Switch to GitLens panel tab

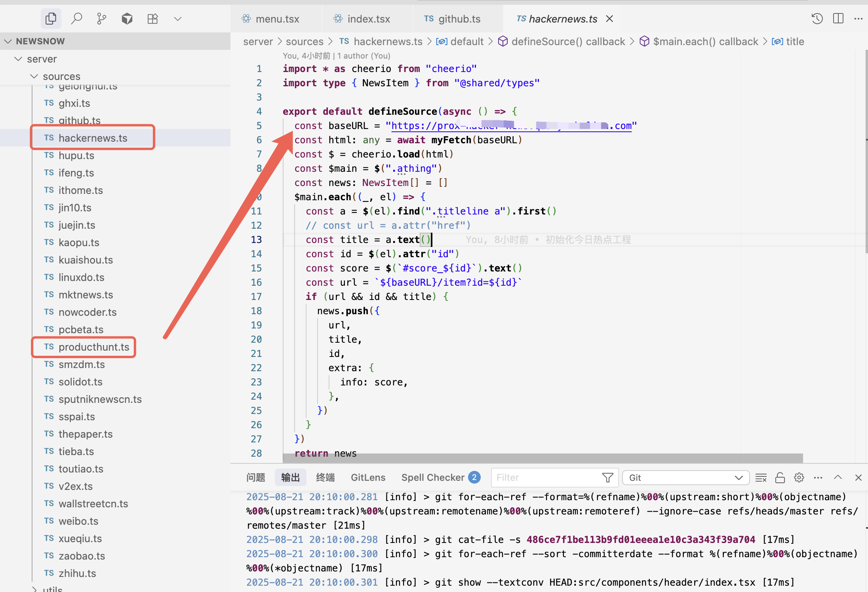pos(368,478)
